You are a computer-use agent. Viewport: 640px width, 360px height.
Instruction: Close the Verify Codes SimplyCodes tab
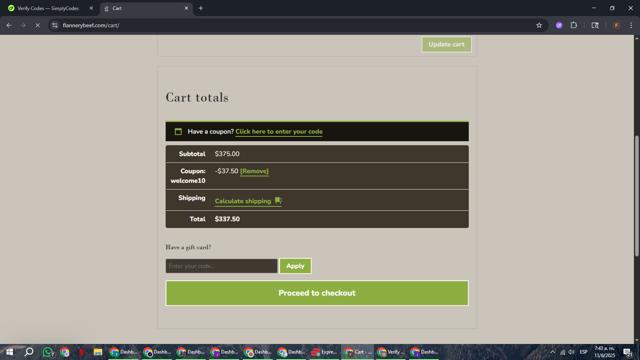[91, 8]
